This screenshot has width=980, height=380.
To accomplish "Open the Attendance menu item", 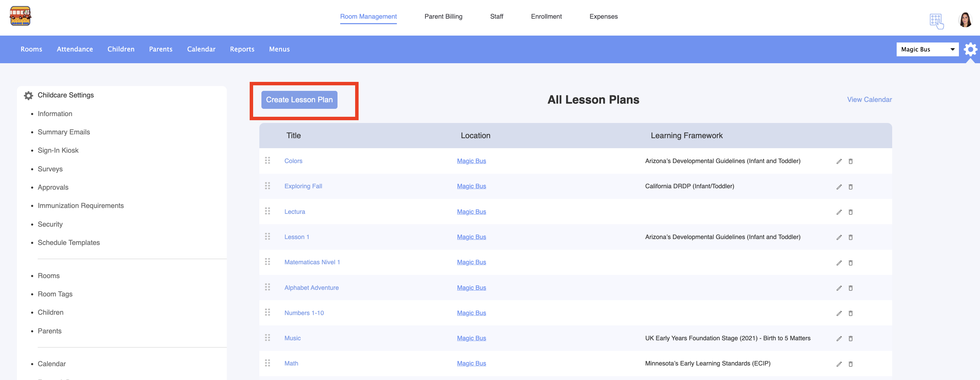I will [75, 49].
